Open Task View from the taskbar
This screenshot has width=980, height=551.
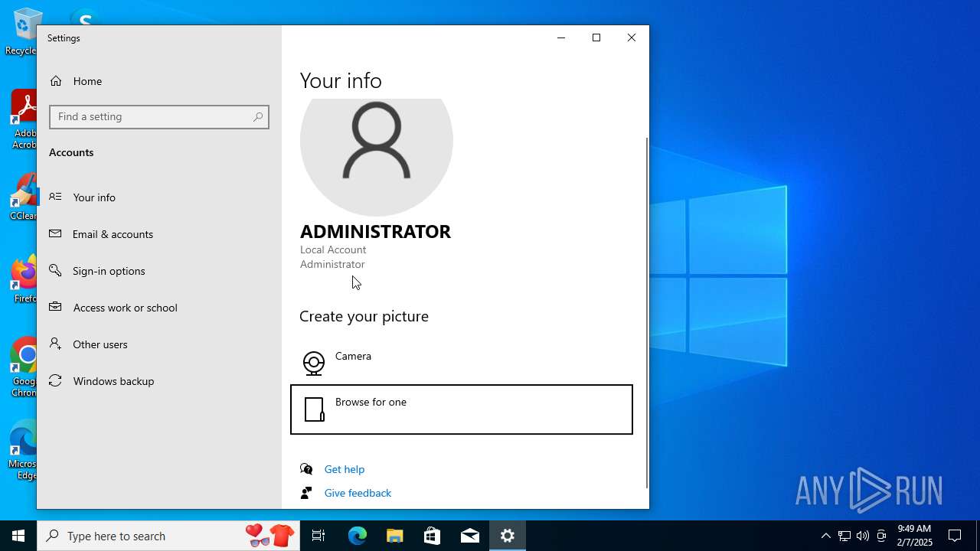pyautogui.click(x=318, y=536)
